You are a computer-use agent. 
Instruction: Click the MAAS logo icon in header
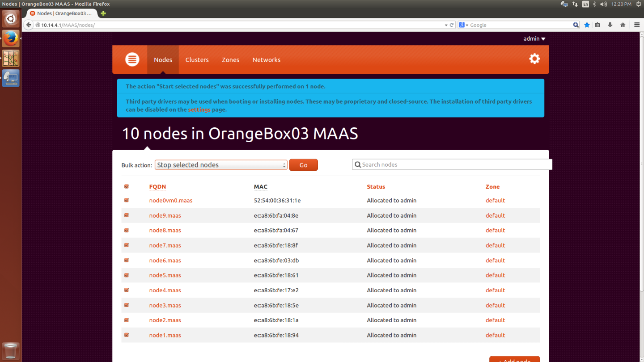point(132,59)
